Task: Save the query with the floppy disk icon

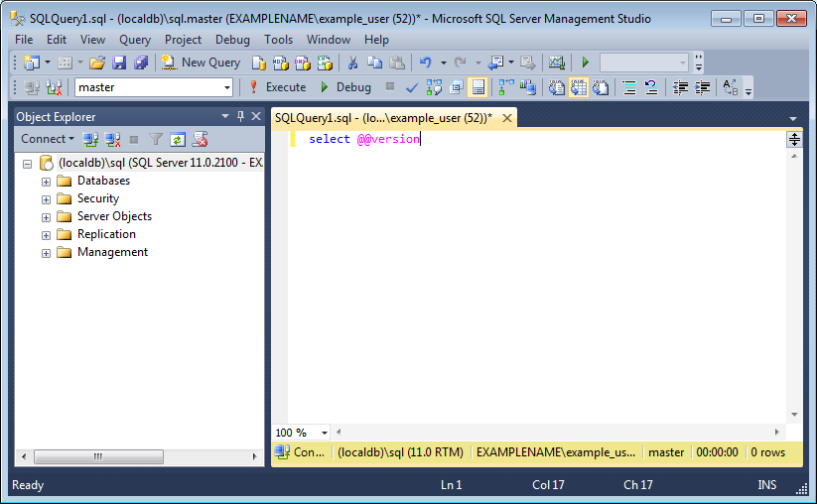Action: 119,63
